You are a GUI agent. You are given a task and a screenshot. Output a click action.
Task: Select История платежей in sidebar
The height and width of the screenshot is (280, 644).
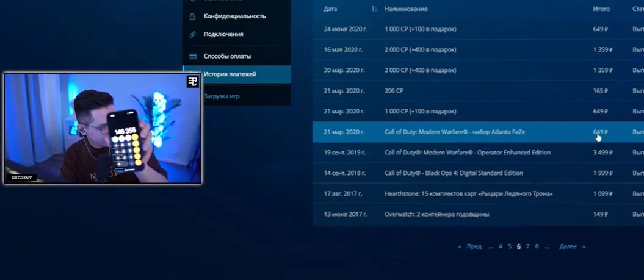click(x=237, y=74)
